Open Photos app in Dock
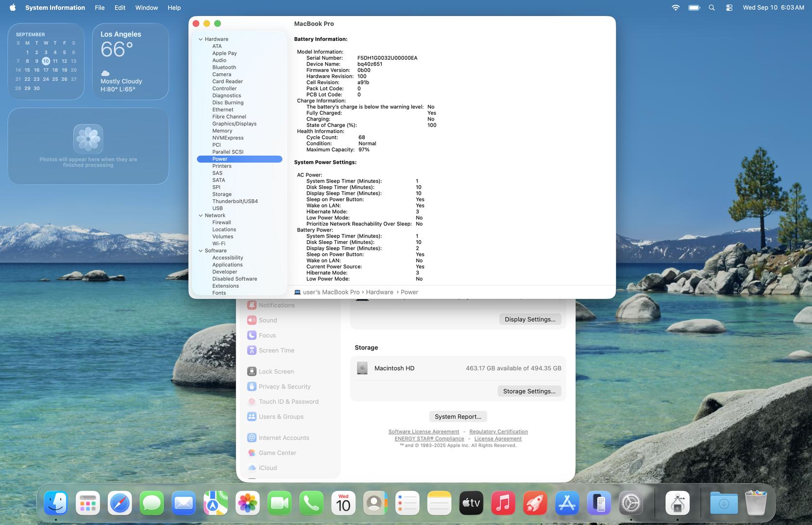The height and width of the screenshot is (525, 812). point(248,503)
